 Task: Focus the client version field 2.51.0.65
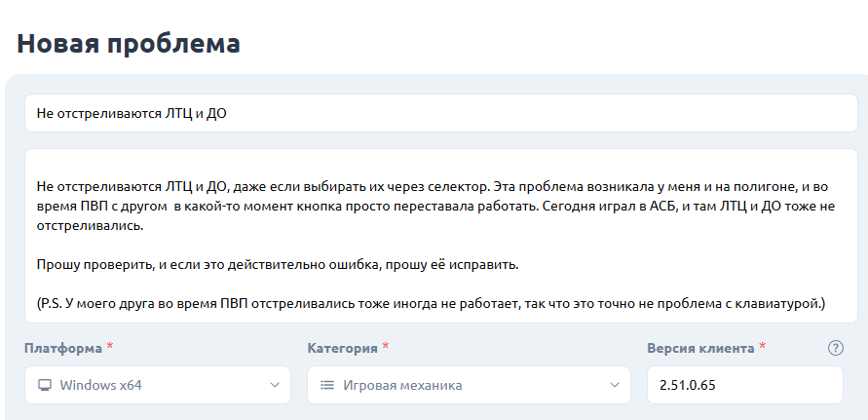pyautogui.click(x=744, y=385)
